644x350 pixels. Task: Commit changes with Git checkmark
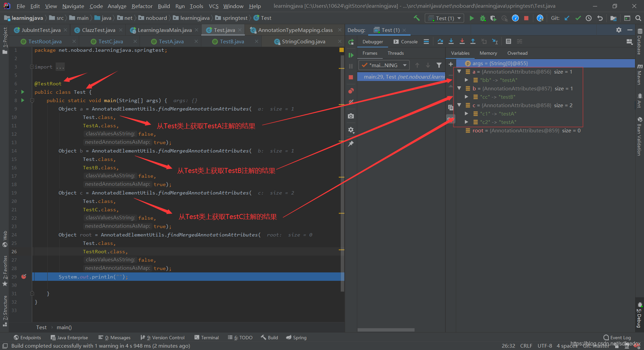[578, 18]
